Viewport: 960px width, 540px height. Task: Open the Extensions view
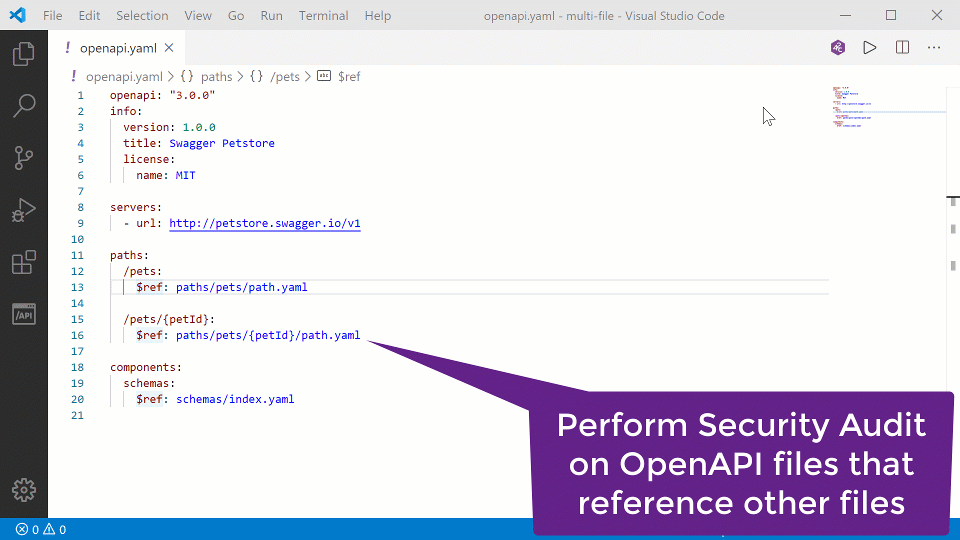tap(23, 263)
